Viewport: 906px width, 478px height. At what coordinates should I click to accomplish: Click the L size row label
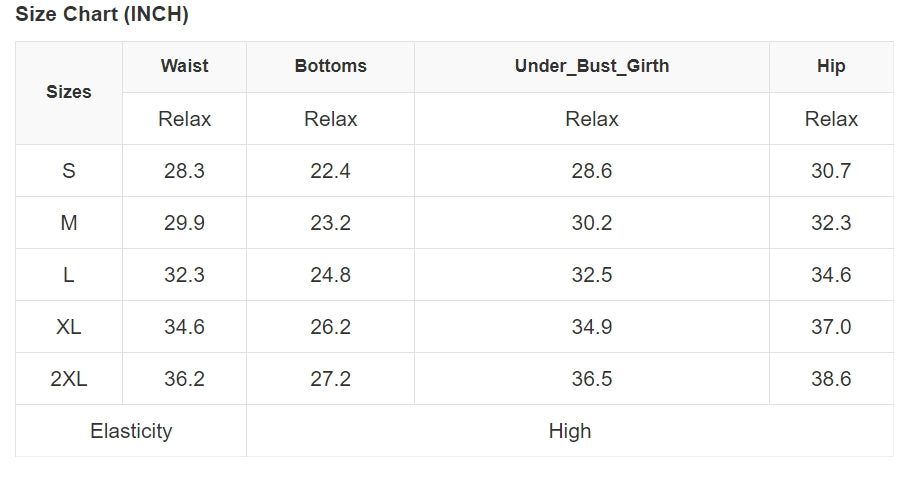point(69,275)
